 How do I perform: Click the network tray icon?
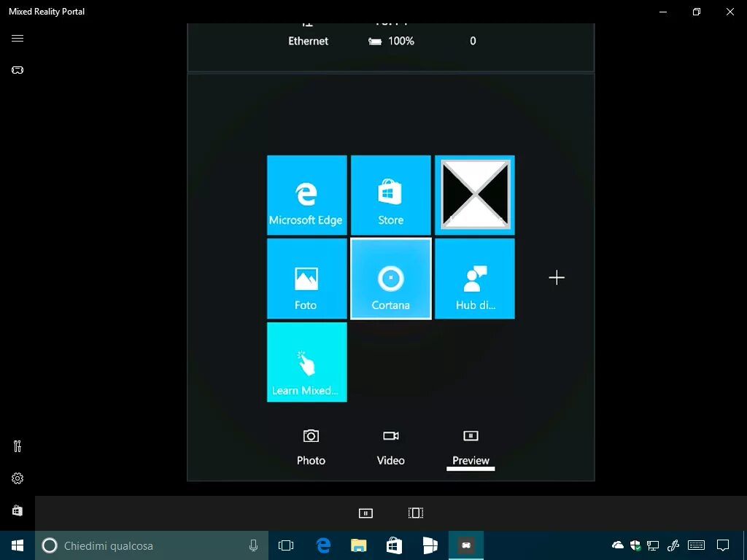click(653, 545)
